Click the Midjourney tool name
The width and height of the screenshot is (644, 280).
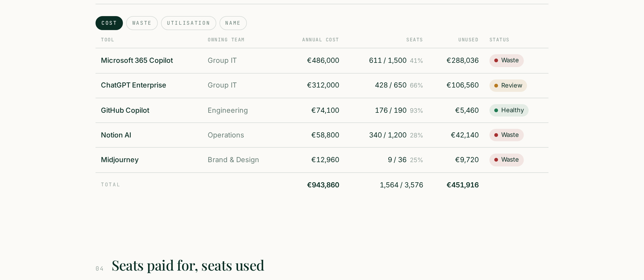(x=120, y=160)
